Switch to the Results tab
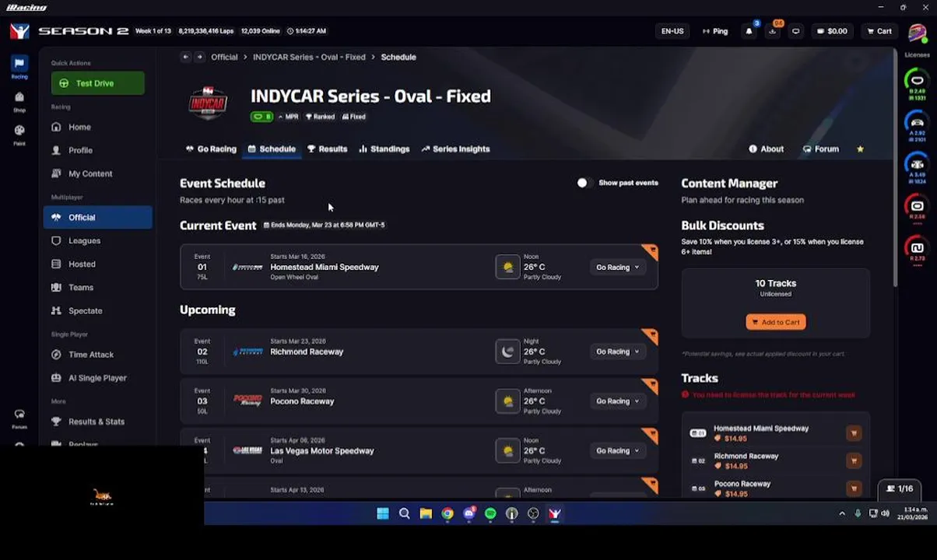Viewport: 937px width, 560px height. (327, 149)
